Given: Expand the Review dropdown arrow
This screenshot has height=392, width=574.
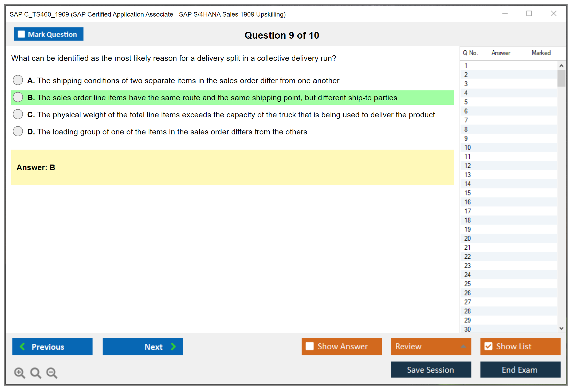Looking at the screenshot, I should click(x=463, y=346).
